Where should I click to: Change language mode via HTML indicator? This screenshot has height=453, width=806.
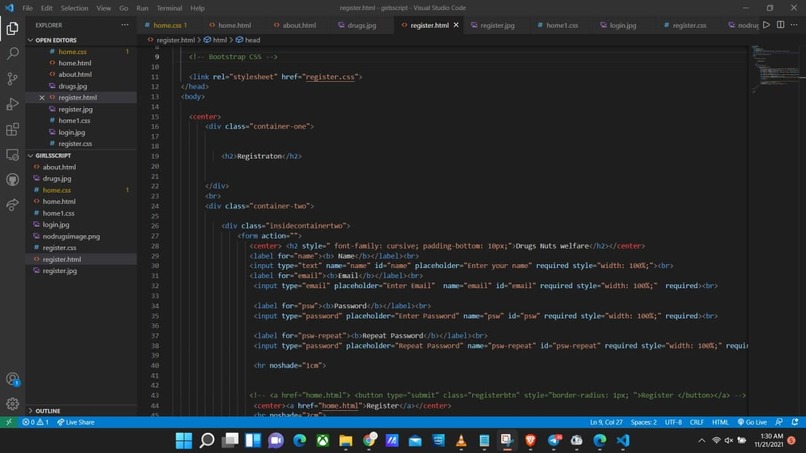click(720, 422)
